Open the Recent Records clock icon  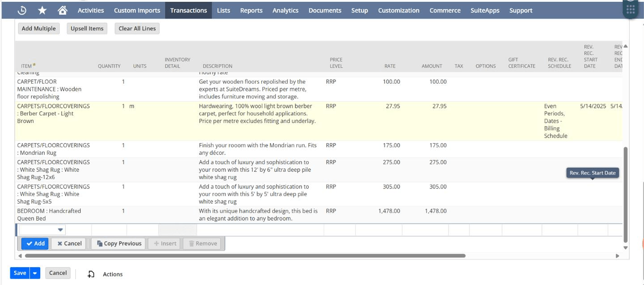(x=22, y=10)
